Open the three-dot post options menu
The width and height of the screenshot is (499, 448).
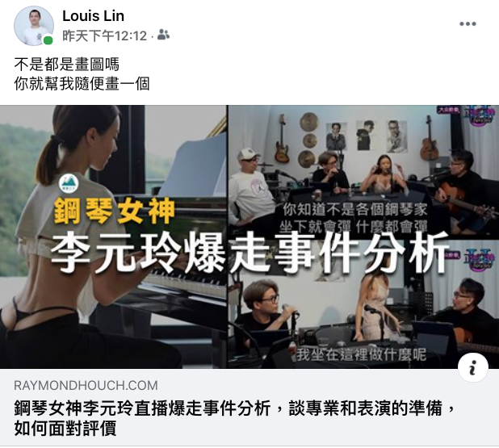click(x=468, y=24)
